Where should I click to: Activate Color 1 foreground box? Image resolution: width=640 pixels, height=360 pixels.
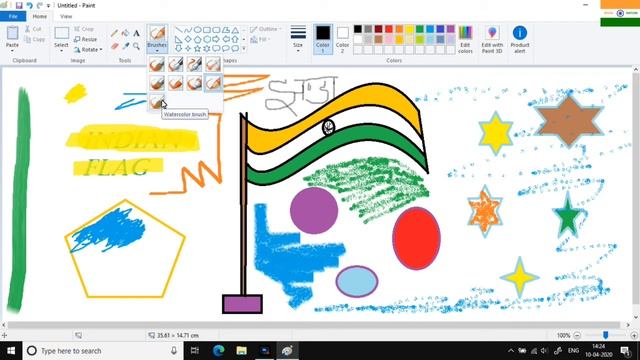click(x=322, y=39)
